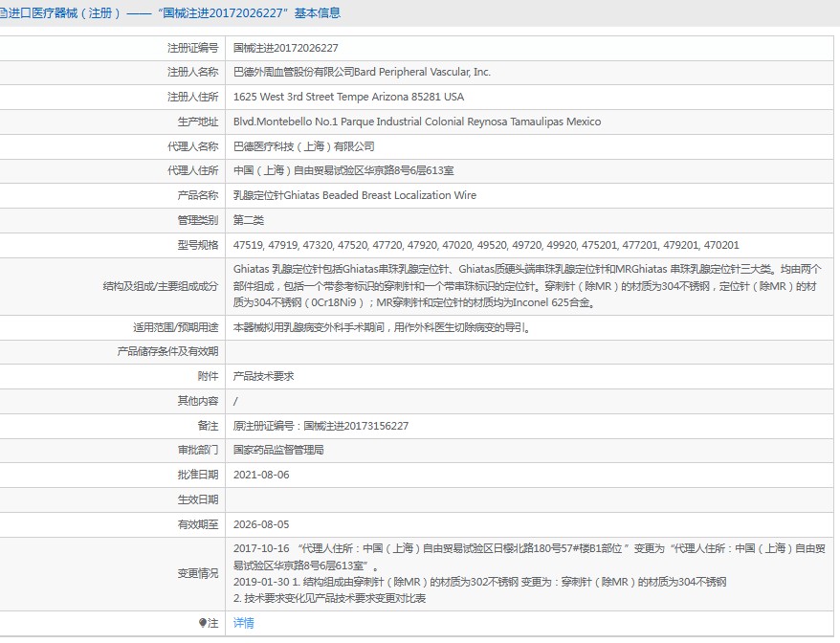The width and height of the screenshot is (840, 643).
Task: Click the approving department 国家药品监督管理局
Action: click(x=278, y=450)
